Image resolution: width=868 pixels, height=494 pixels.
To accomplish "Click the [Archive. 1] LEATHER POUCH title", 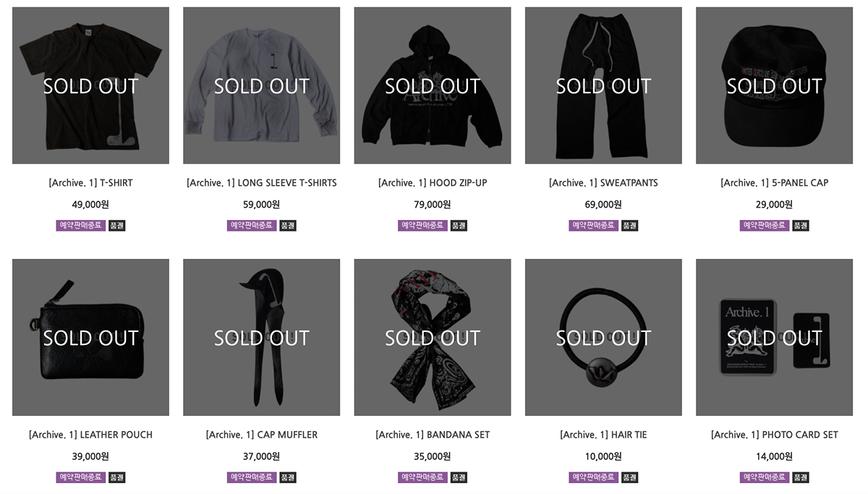I will (x=90, y=435).
